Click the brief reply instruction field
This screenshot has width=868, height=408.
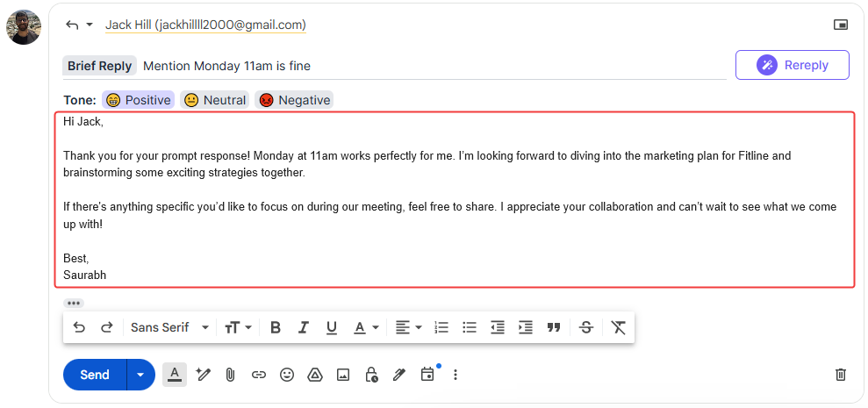click(x=430, y=66)
